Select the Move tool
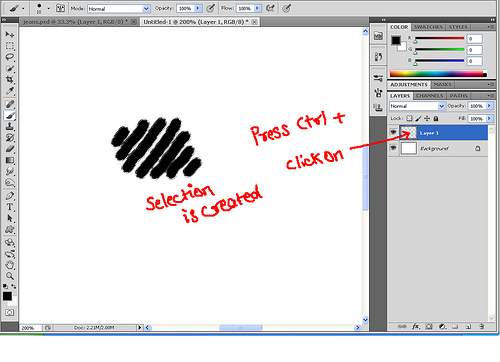Viewport: 500px width, 362px height. pyautogui.click(x=10, y=34)
